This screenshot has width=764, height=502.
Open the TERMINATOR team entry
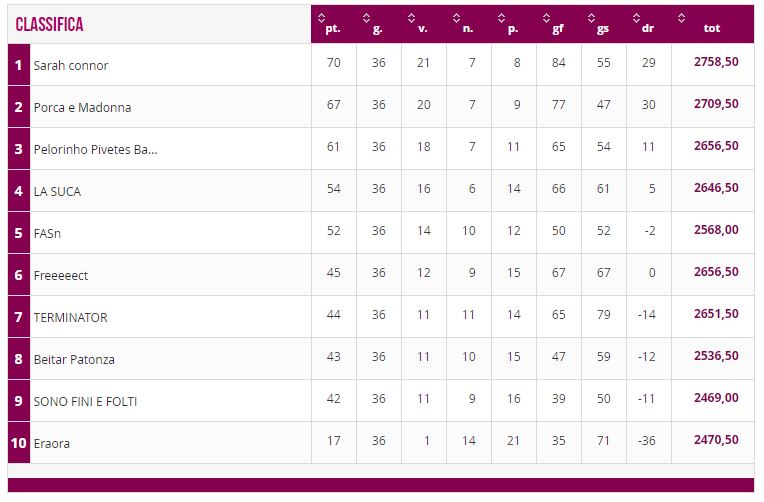[70, 317]
